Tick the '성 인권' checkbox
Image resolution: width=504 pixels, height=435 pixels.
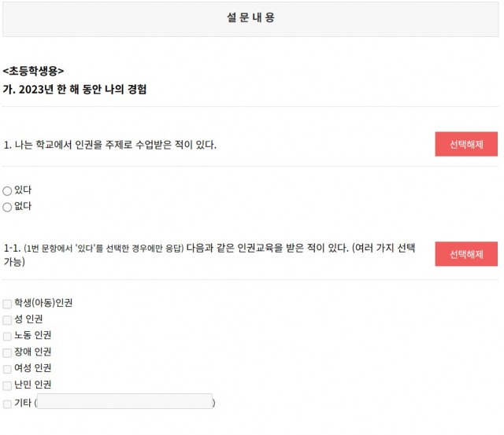(x=7, y=320)
